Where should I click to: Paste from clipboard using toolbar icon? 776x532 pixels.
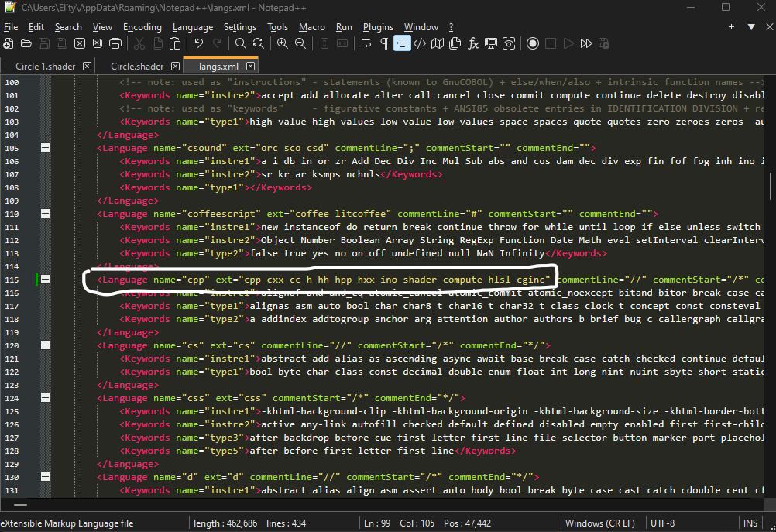point(175,43)
